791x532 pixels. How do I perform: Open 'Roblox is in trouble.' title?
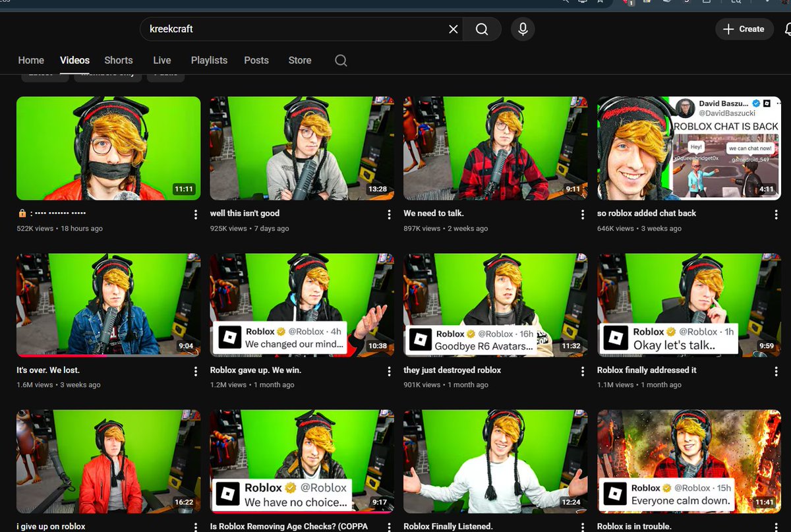(x=634, y=527)
